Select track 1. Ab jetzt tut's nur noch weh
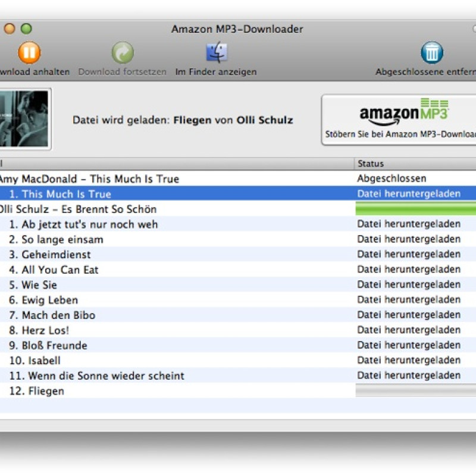Screen dimensions: 476x476 238,224
